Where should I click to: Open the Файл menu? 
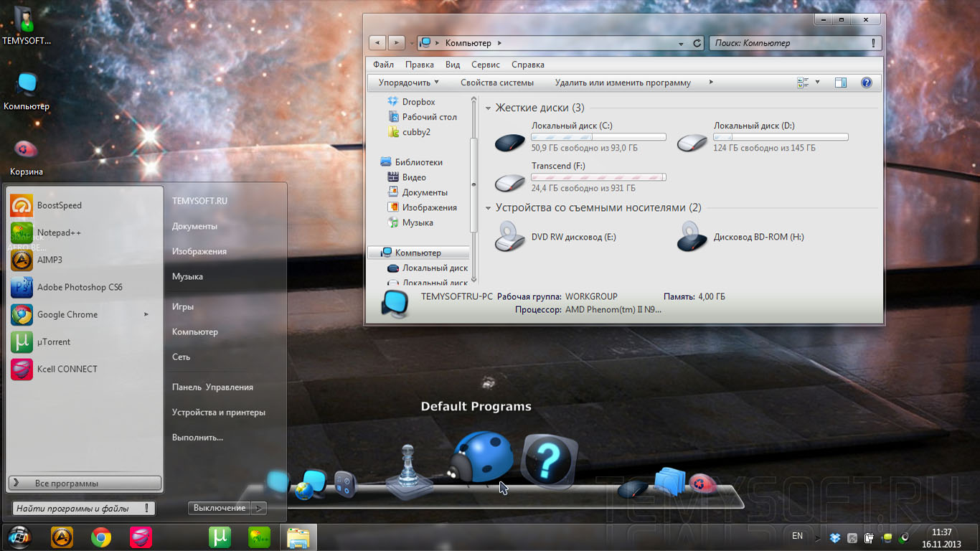[x=383, y=65]
